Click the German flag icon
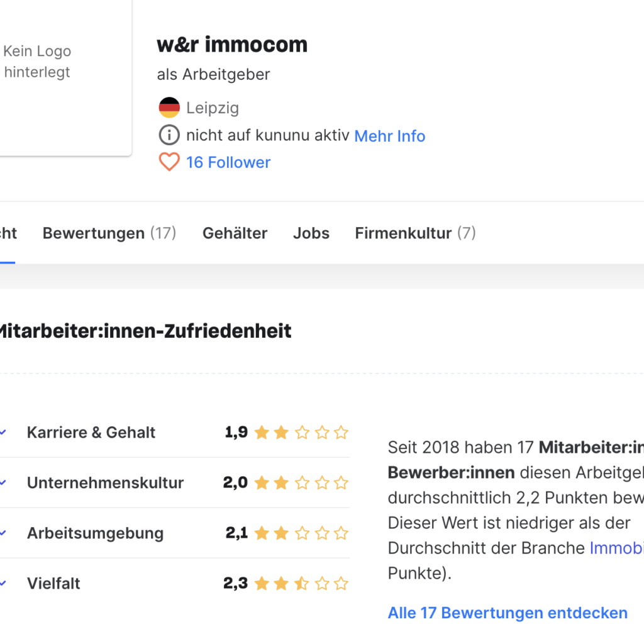 coord(169,108)
